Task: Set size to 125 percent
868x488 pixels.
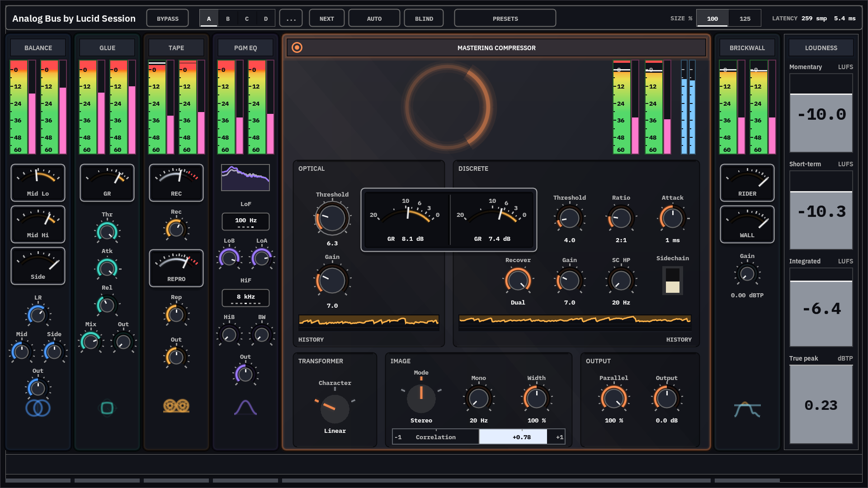Action: click(745, 19)
